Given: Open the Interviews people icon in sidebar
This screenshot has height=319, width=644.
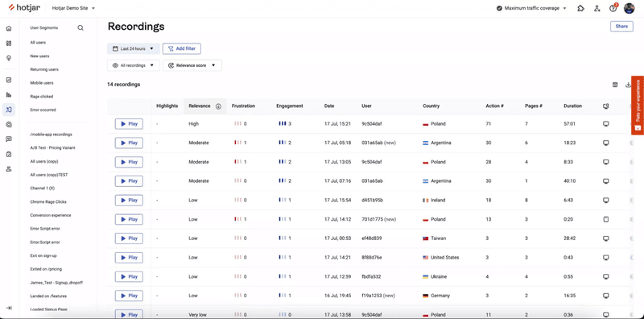Looking at the screenshot, I should tap(9, 169).
